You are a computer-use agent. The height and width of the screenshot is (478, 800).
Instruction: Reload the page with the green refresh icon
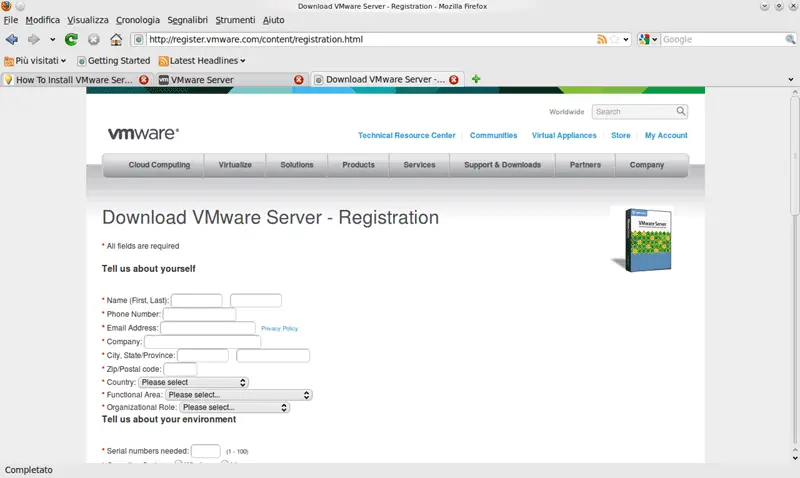[x=71, y=39]
